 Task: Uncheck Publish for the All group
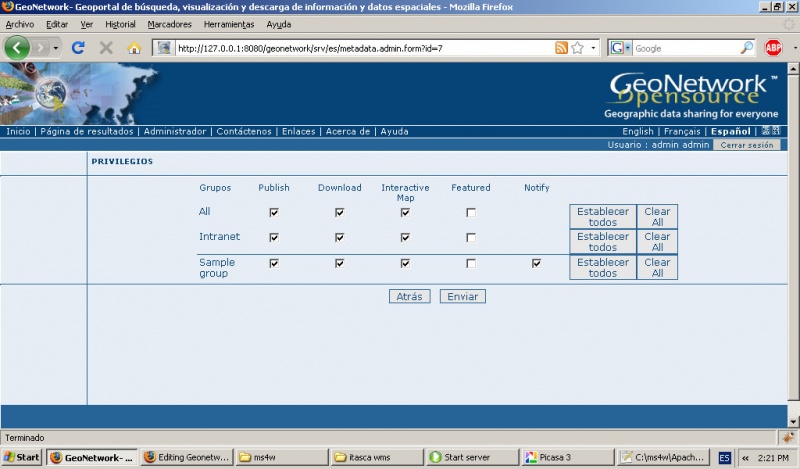pos(273,212)
